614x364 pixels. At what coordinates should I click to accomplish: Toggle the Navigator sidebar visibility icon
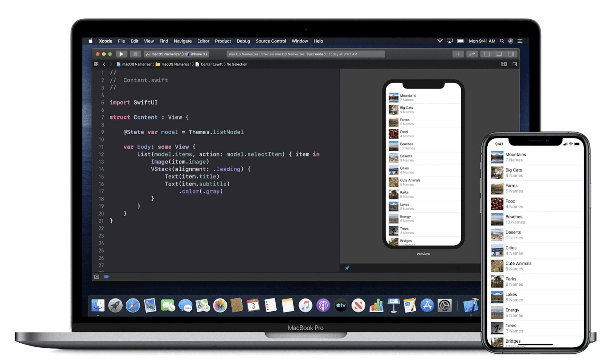487,54
